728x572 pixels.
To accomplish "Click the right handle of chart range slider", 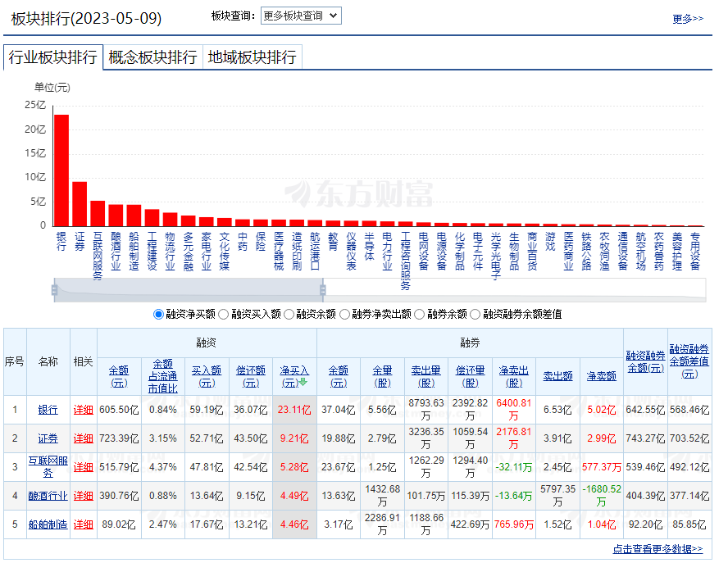I will 322,289.
